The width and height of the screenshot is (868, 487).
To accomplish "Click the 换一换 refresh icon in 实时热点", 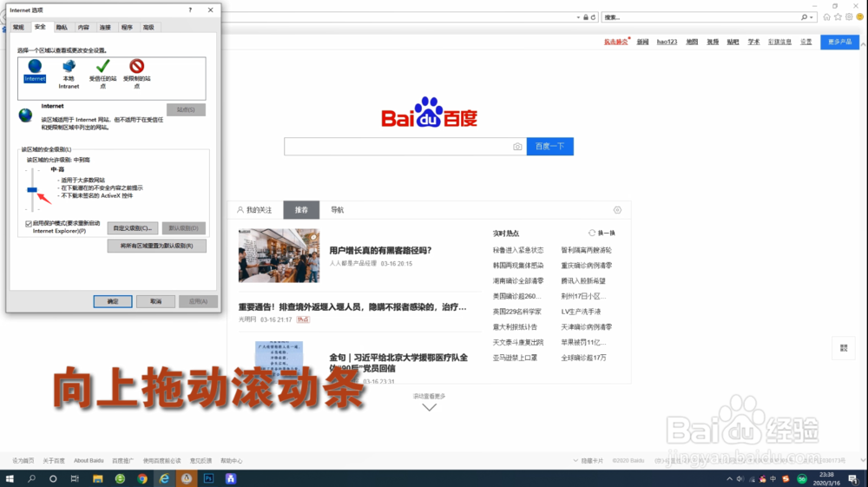I will [592, 233].
